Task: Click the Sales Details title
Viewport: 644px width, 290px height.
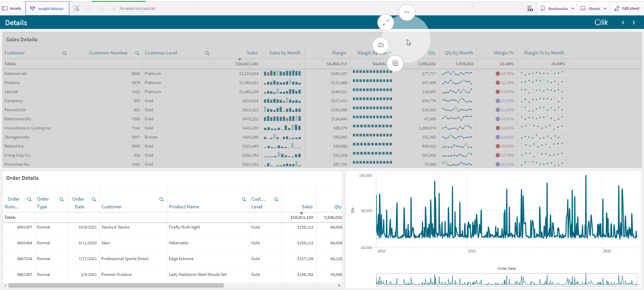Action: point(22,39)
